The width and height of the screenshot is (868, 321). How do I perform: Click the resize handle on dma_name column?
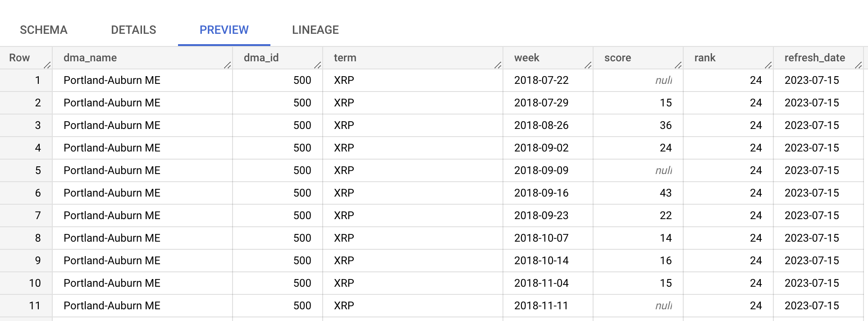point(228,65)
